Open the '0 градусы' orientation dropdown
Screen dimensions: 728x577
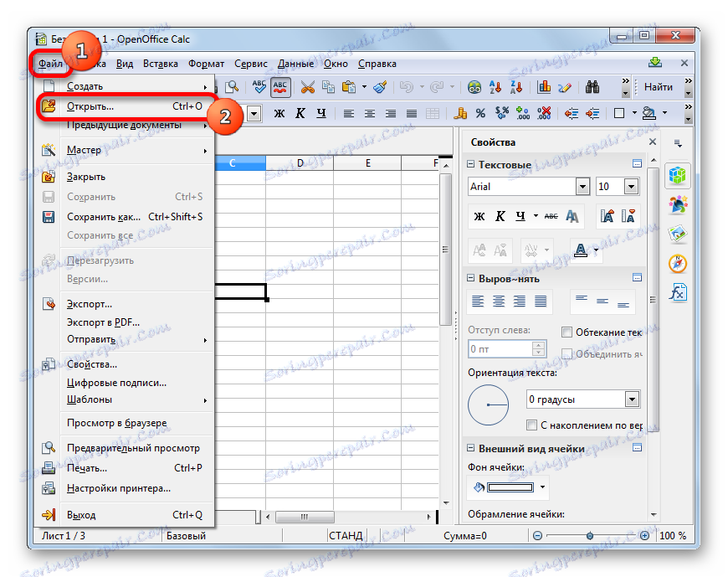(x=632, y=399)
